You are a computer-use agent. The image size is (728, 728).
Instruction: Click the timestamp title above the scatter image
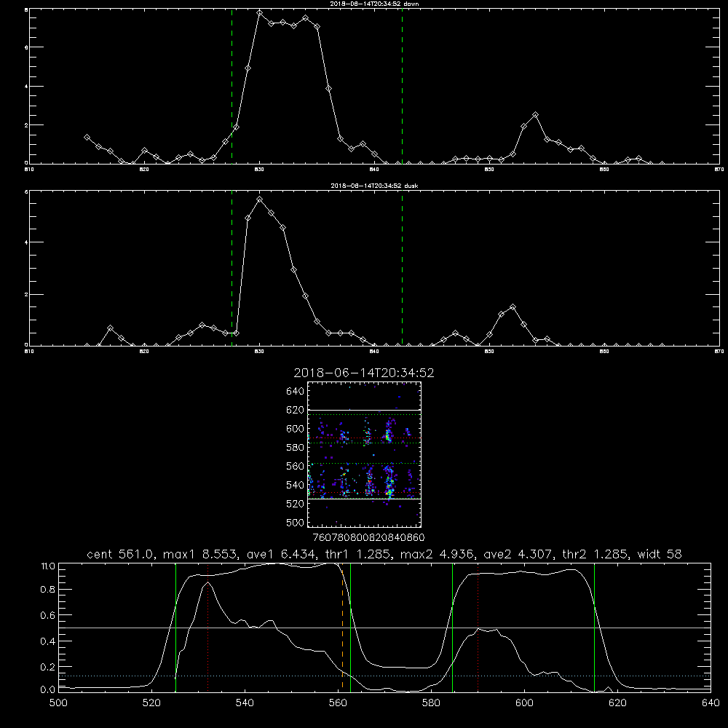coord(364,373)
